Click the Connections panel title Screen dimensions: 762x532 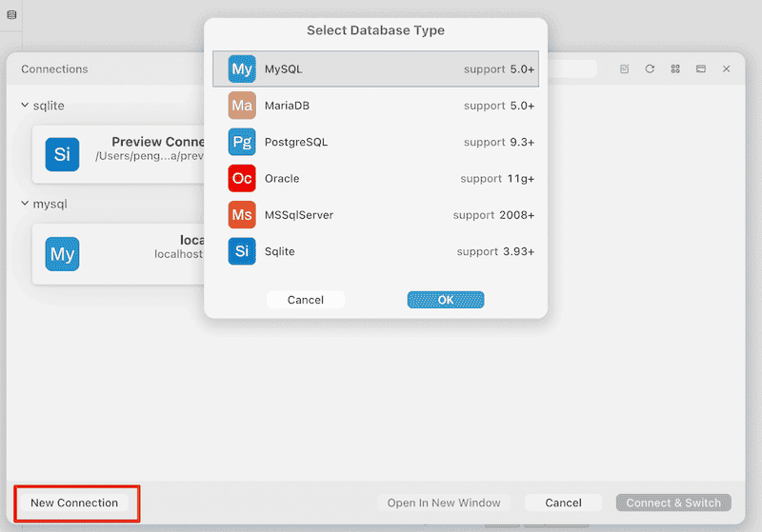pyautogui.click(x=54, y=69)
